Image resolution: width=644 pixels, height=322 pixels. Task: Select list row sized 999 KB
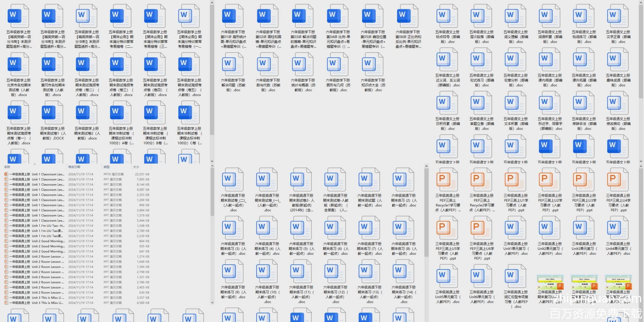coord(77,205)
